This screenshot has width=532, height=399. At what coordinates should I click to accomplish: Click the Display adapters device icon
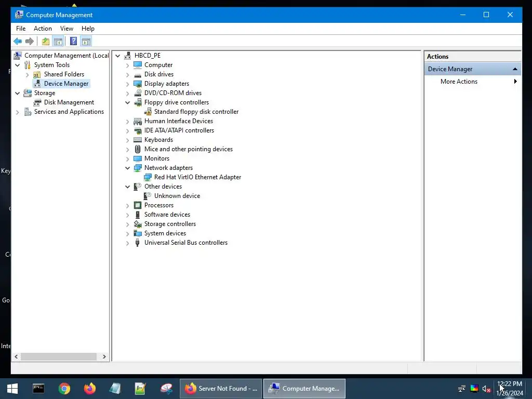coord(137,84)
